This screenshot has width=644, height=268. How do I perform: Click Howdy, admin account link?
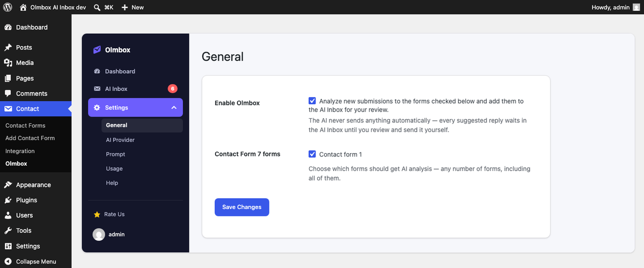click(611, 8)
